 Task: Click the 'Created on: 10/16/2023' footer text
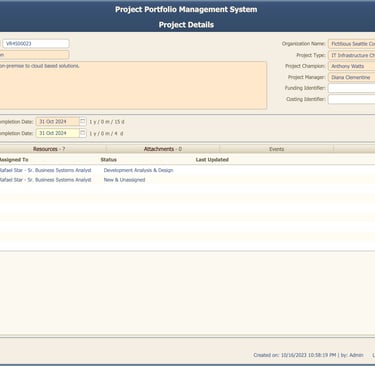click(308, 355)
